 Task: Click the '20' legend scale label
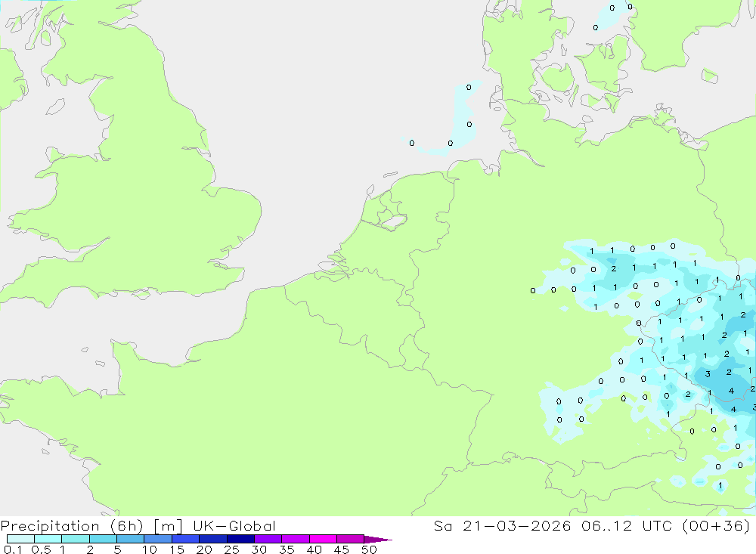tap(204, 549)
